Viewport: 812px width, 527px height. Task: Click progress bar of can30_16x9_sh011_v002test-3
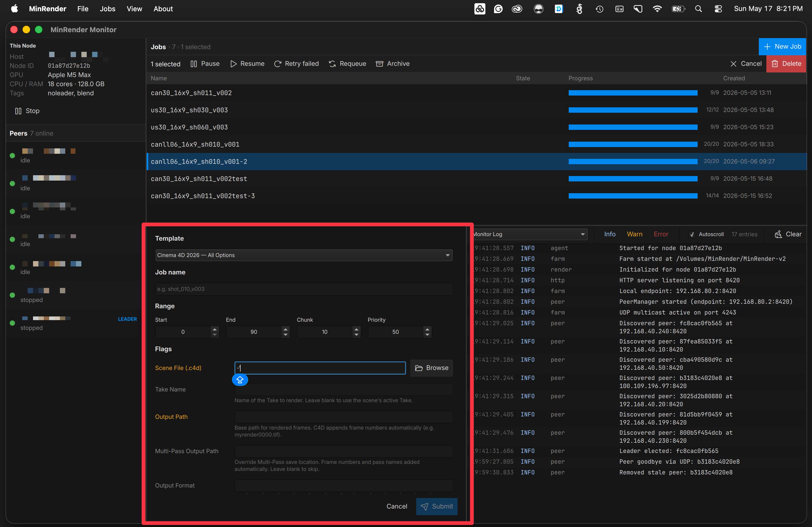click(633, 196)
